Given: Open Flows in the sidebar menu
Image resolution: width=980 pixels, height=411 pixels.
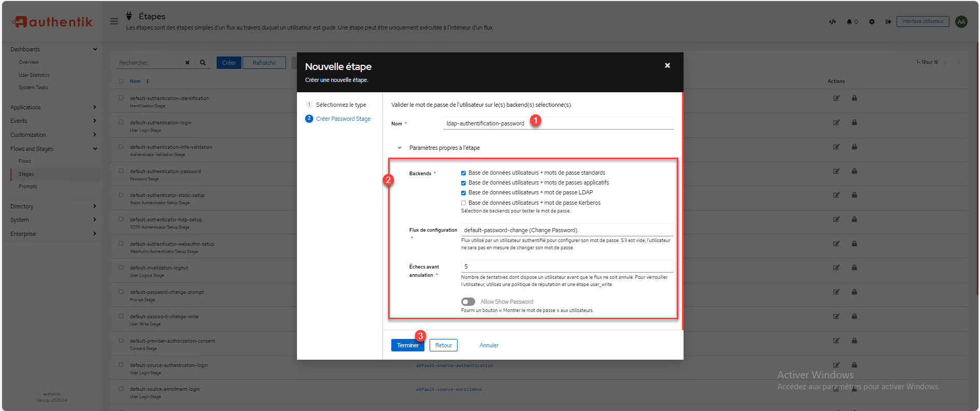Looking at the screenshot, I should coord(25,161).
